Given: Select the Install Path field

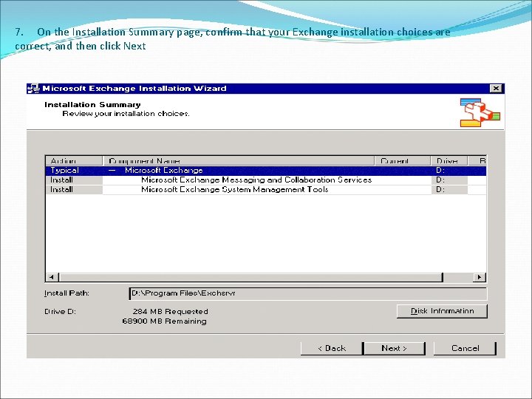Looking at the screenshot, I should click(x=308, y=293).
